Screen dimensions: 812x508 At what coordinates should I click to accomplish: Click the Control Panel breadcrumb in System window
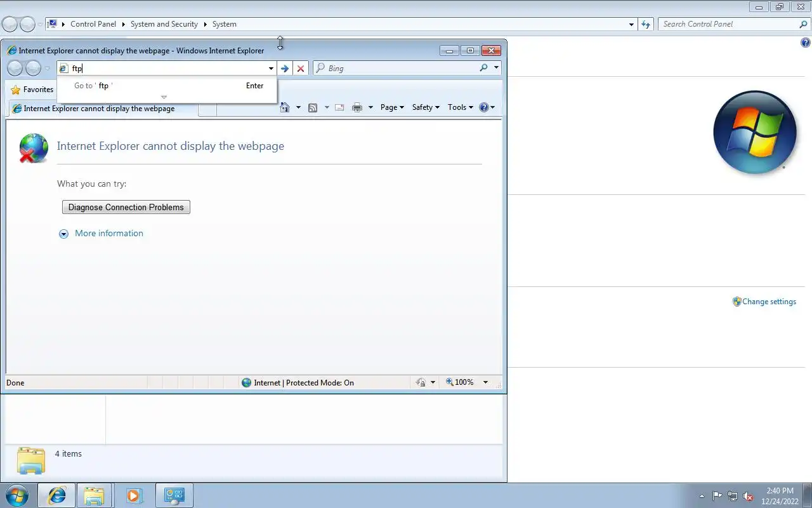93,24
